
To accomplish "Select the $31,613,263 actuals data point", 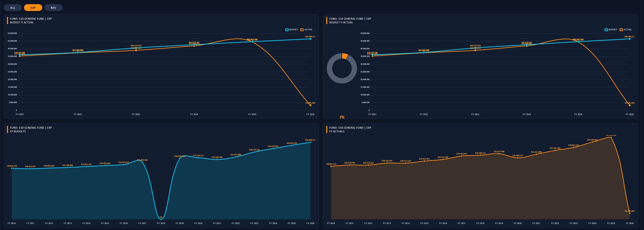I will coord(424,161).
